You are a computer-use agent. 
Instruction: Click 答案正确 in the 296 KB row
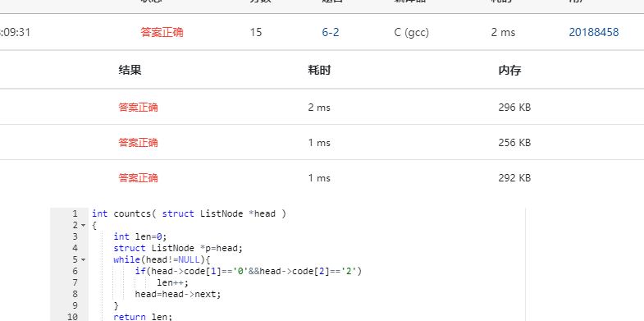[138, 108]
